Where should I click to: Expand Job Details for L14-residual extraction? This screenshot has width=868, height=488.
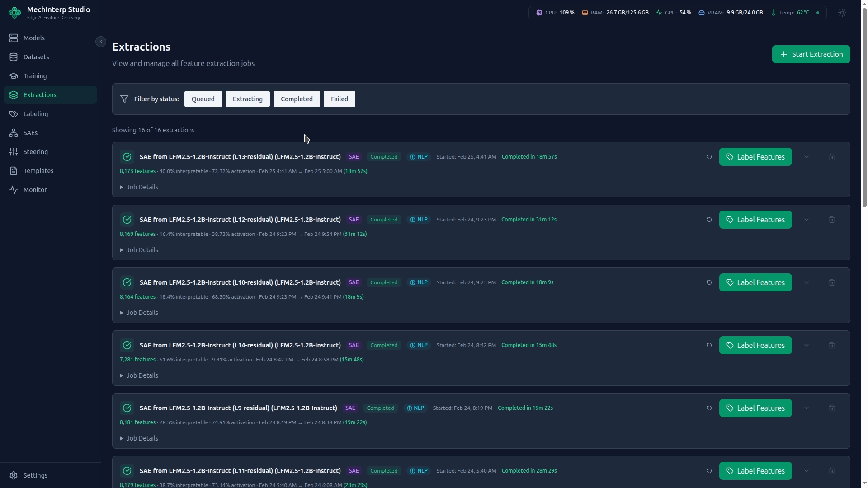139,375
